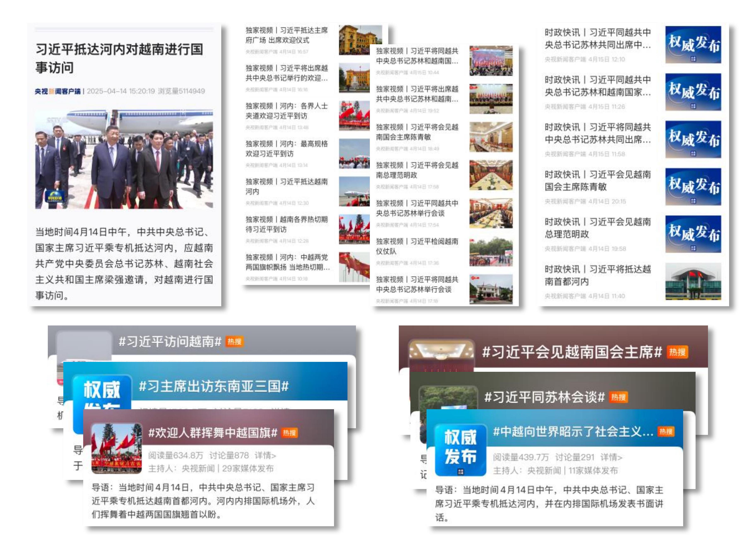Click 权威发布 icon in 中越向世界昭示 card
Image resolution: width=756 pixels, height=543 pixels.
point(460,450)
